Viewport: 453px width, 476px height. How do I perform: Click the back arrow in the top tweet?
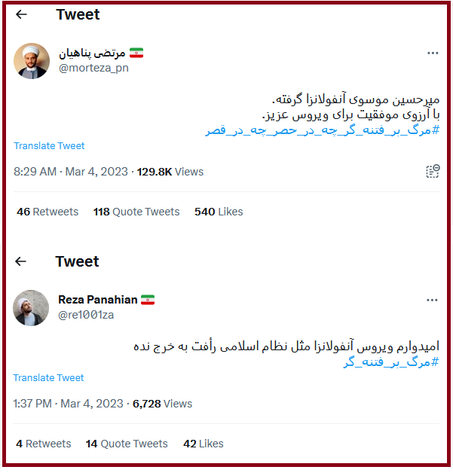pyautogui.click(x=21, y=14)
